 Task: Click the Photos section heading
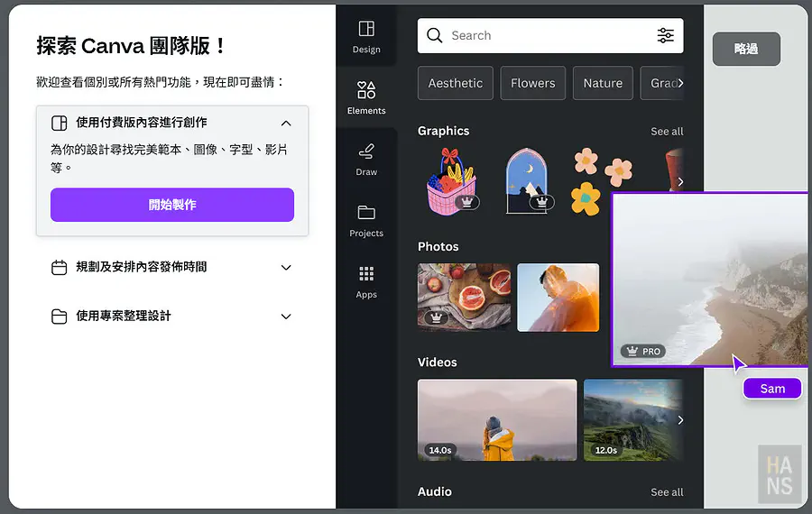[x=438, y=246]
